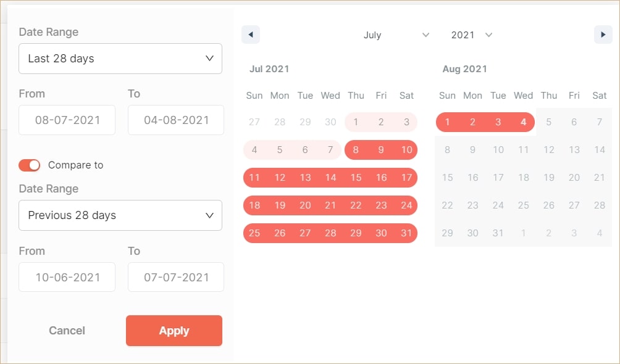Click the Cancel button
This screenshot has height=364, width=620.
pos(67,331)
